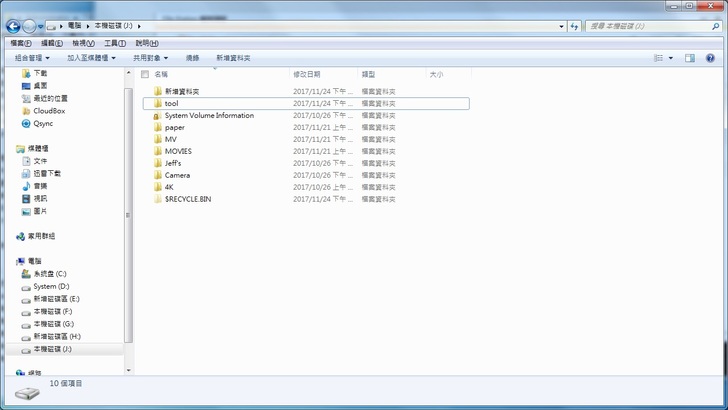The image size is (728, 410).
Task: Click 電腦 segment in the address bar
Action: [x=74, y=26]
